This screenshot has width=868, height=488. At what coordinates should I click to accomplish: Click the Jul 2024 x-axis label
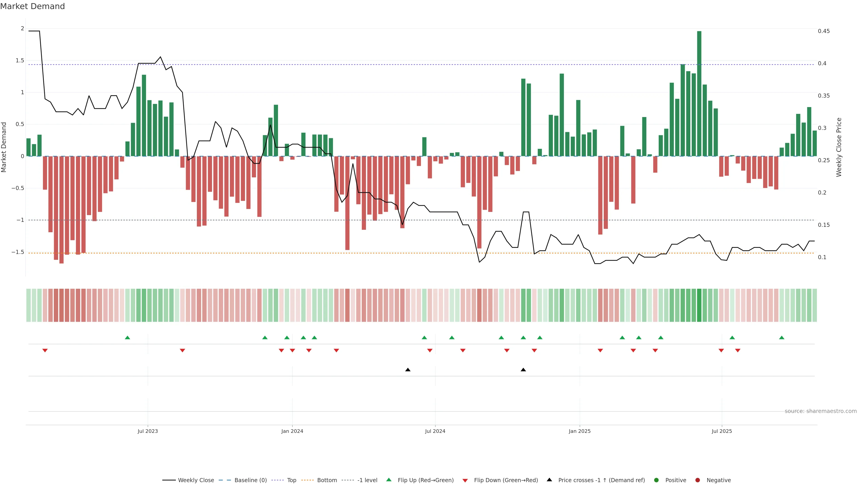point(435,431)
